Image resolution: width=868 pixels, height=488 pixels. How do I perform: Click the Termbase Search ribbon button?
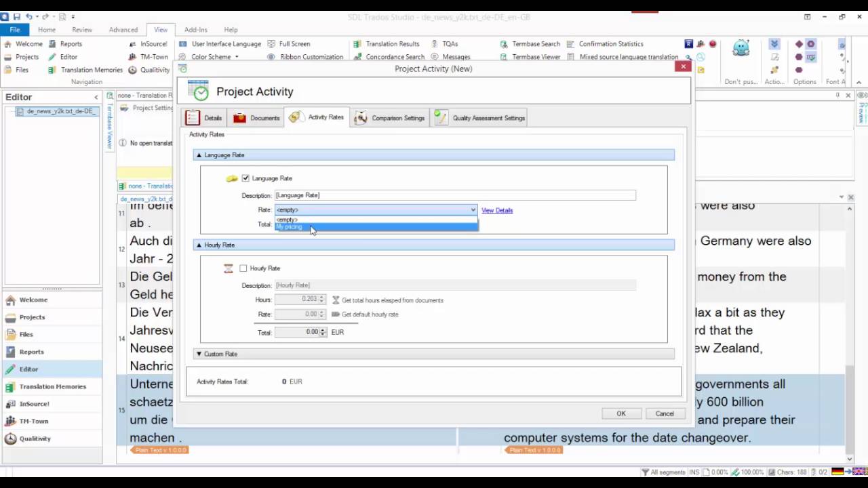(530, 44)
